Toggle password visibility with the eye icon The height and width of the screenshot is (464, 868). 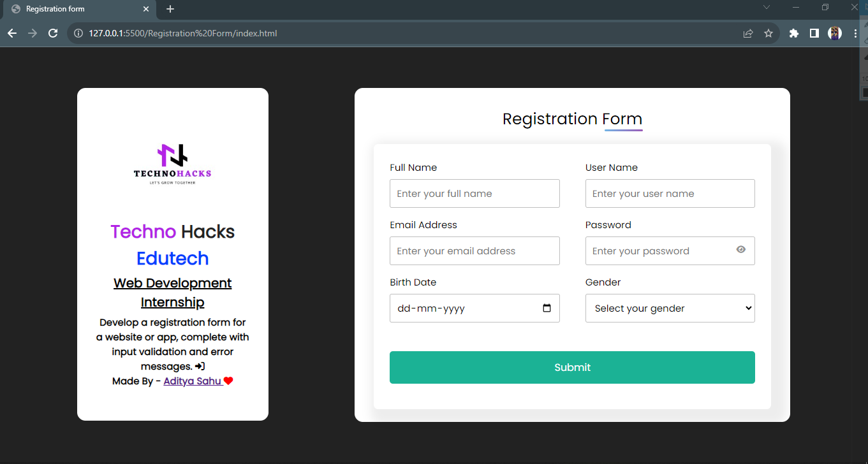pyautogui.click(x=741, y=250)
